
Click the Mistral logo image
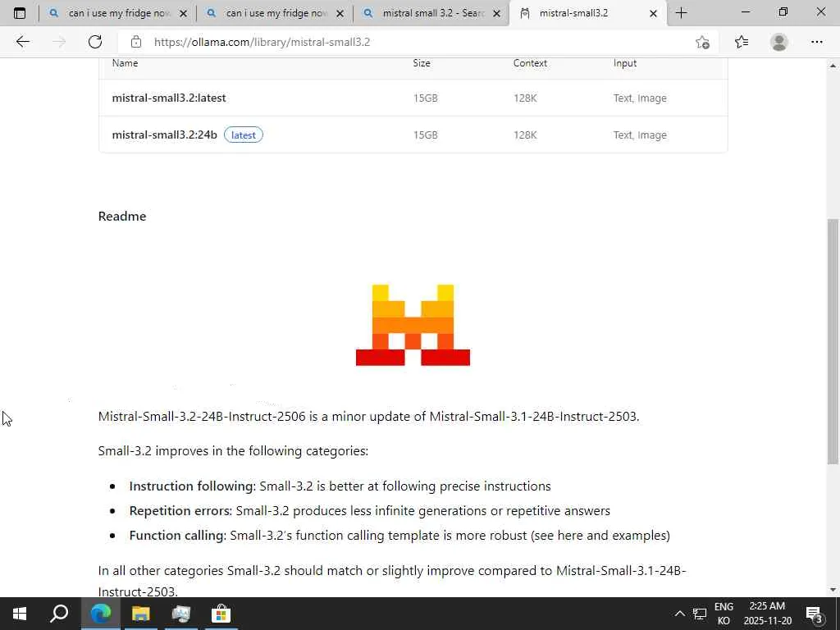tap(413, 325)
